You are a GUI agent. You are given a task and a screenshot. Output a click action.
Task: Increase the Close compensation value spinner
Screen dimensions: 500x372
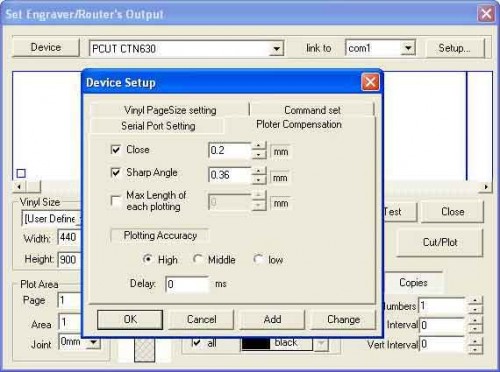[x=259, y=146]
